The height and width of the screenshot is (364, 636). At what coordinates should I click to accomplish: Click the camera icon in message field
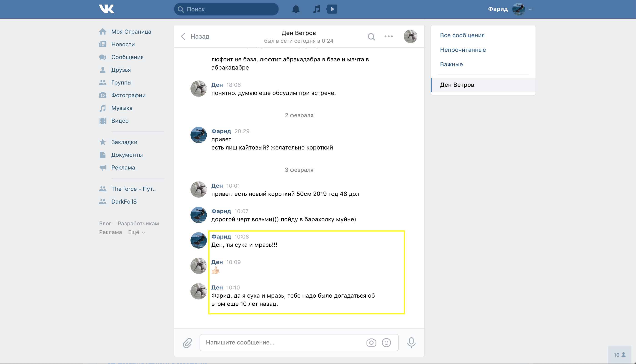371,342
